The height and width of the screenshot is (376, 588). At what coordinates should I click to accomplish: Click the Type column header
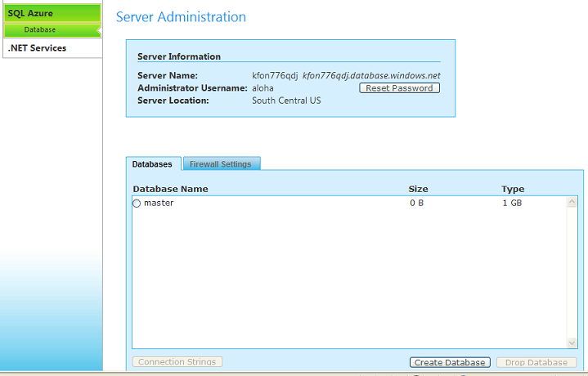point(513,189)
